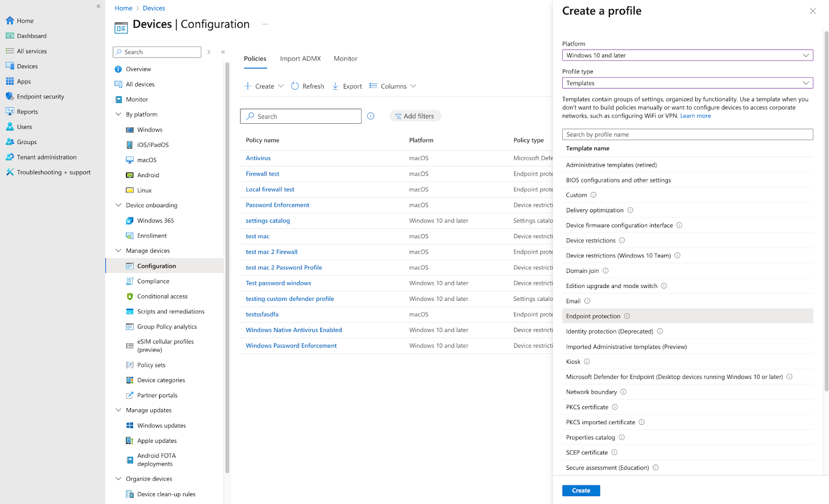Open the Profile type dropdown
Viewport: 829px width, 504px height.
point(688,83)
